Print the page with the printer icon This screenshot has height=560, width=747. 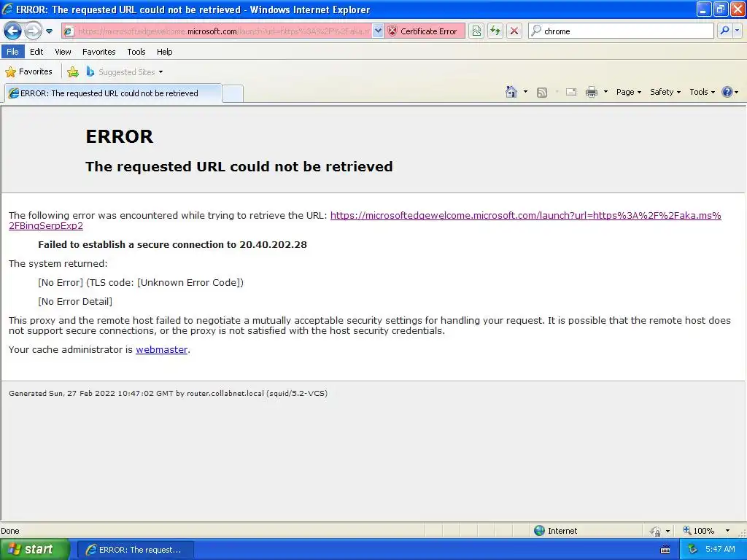click(591, 92)
